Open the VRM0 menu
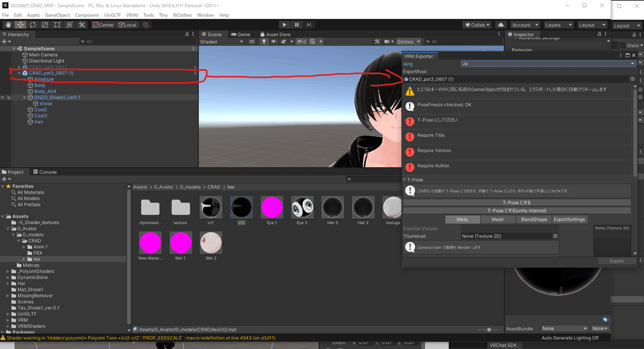The image size is (644, 349). pos(132,15)
